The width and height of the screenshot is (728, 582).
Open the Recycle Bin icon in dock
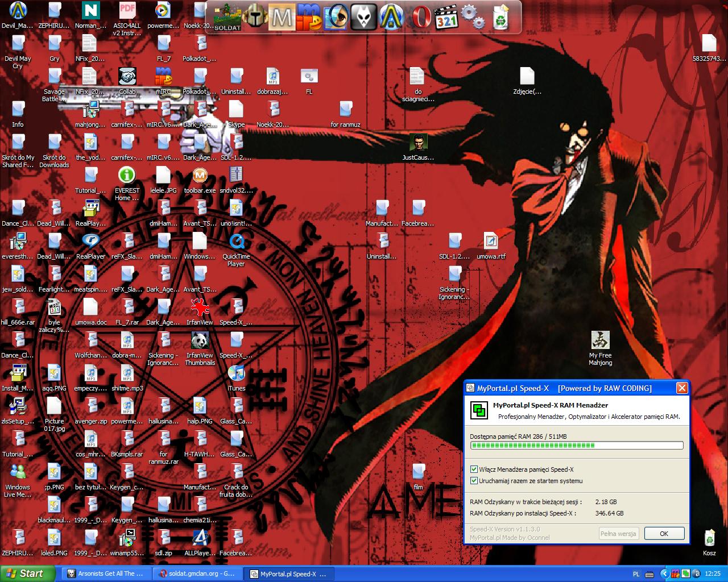(x=500, y=17)
